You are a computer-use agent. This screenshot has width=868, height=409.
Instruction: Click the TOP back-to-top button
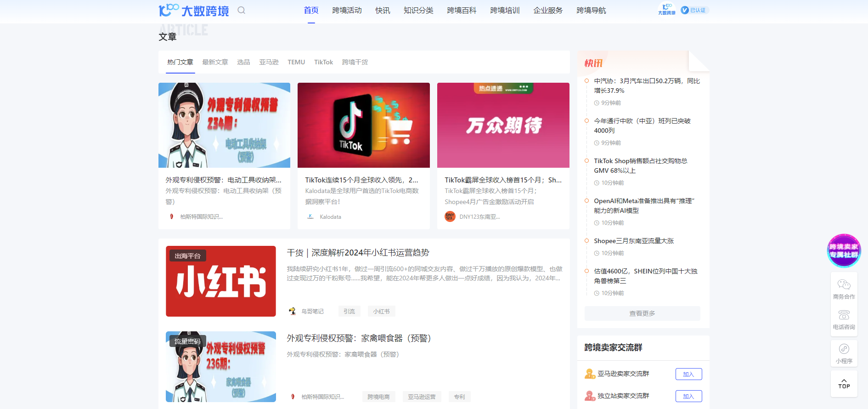(x=844, y=384)
